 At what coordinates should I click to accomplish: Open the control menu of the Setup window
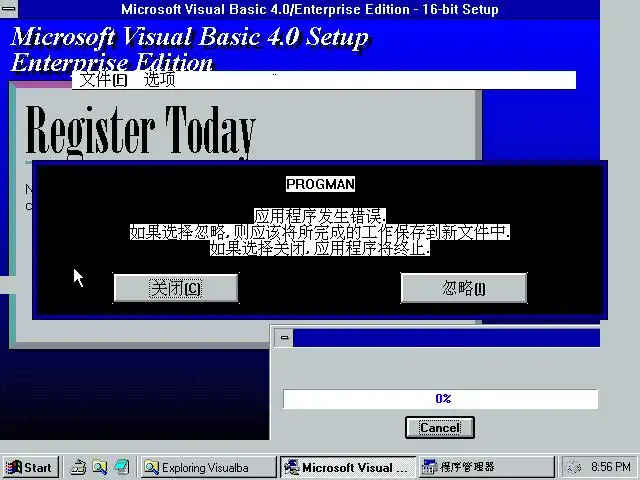click(9, 9)
